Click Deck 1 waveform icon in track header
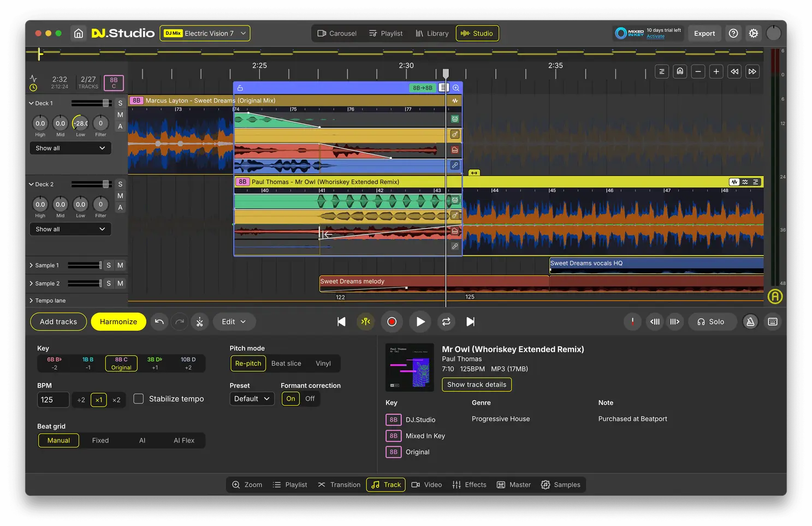Screen dimensions: 812x526 pyautogui.click(x=455, y=101)
